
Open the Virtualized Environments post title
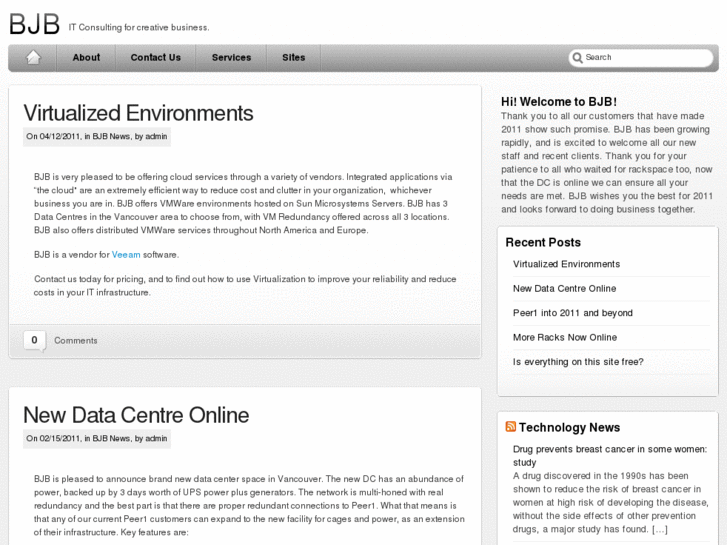click(x=138, y=113)
